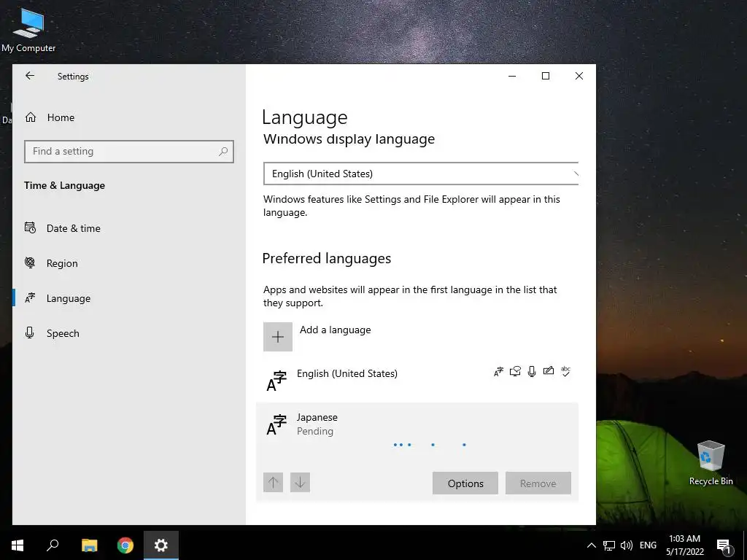Viewport: 747px width, 560px height.
Task: Select the Japanese language entry
Action: click(x=417, y=452)
